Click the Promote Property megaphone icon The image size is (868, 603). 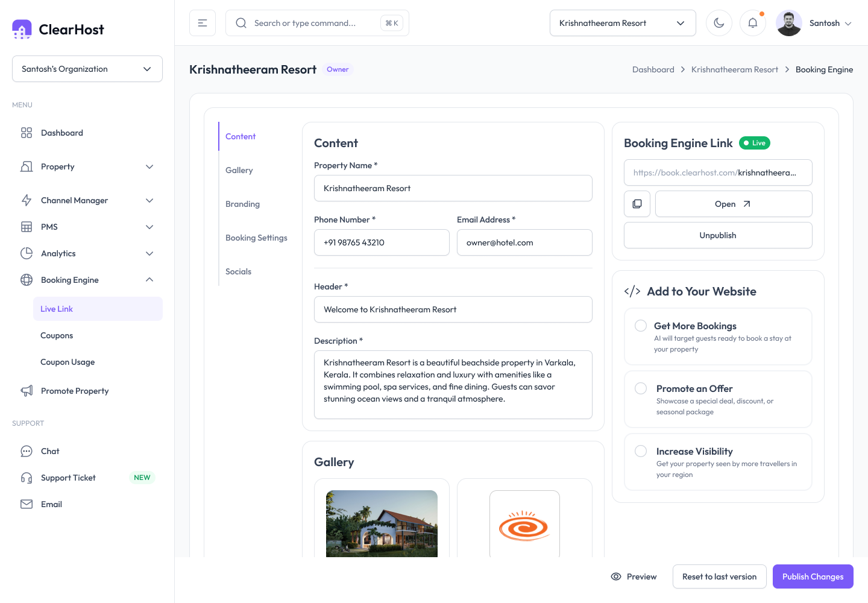click(x=27, y=391)
